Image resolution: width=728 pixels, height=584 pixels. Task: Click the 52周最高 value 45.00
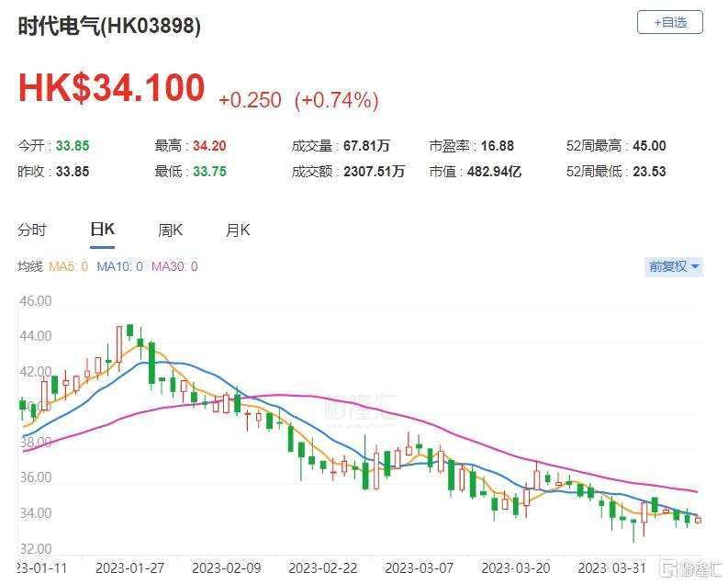click(650, 146)
